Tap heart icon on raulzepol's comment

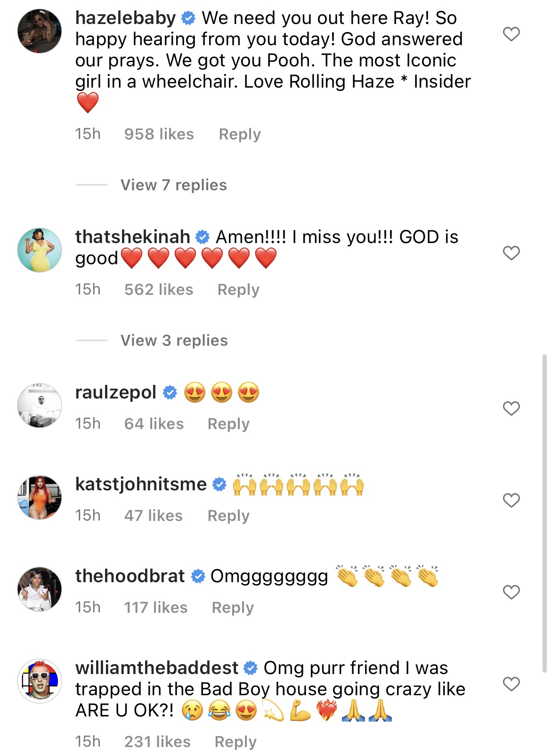point(511,408)
